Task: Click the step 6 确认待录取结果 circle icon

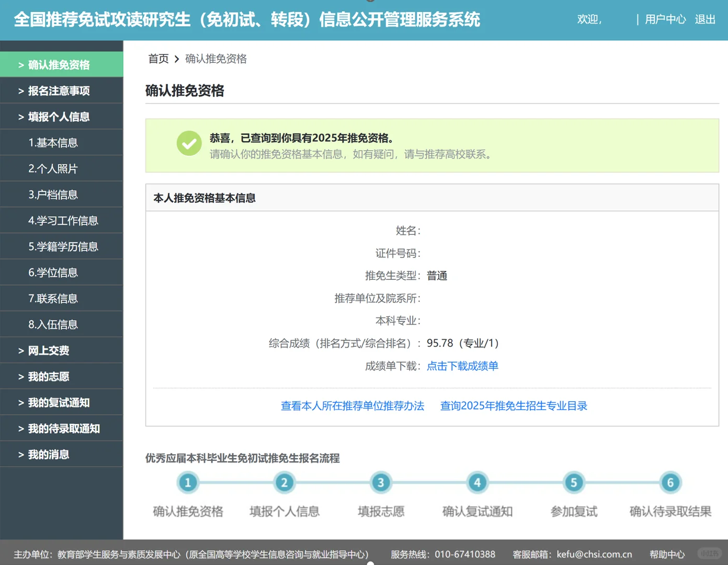Action: [x=670, y=482]
